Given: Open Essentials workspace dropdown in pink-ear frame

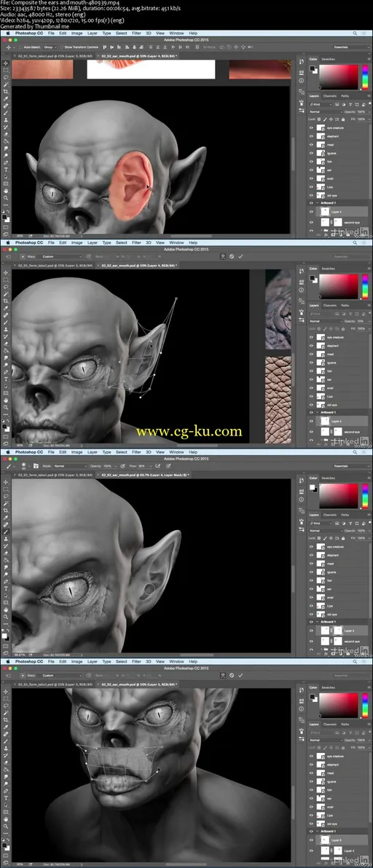Looking at the screenshot, I should point(351,47).
